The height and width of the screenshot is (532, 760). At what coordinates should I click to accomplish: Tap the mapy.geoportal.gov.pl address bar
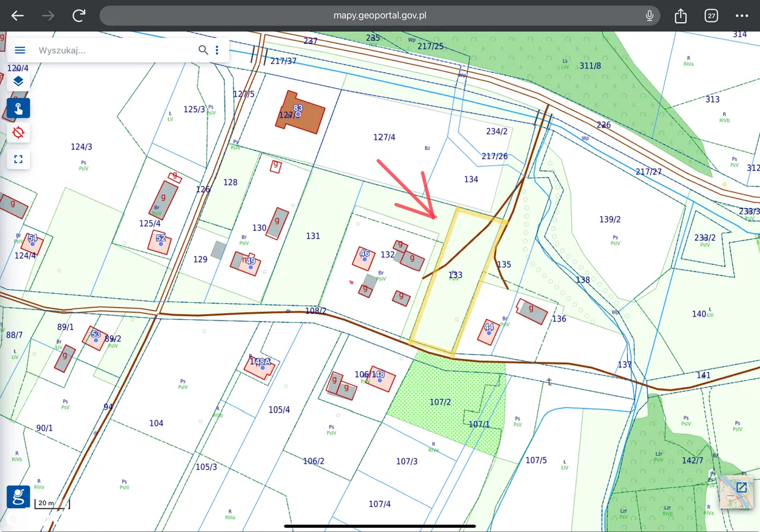(x=380, y=16)
